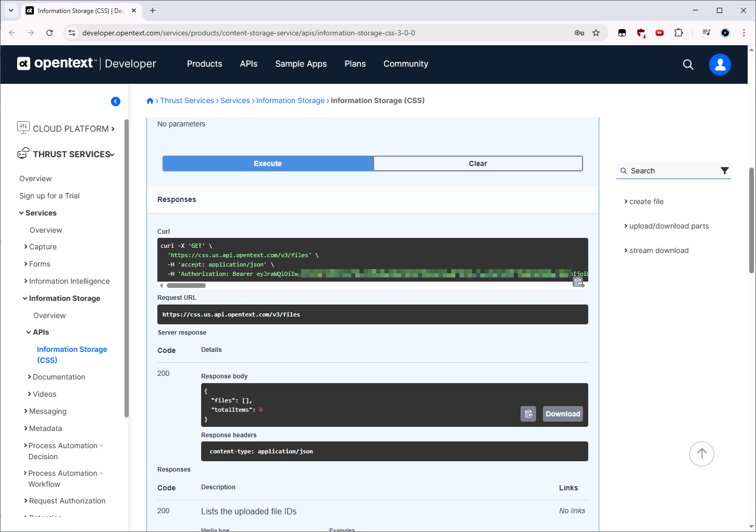This screenshot has height=532, width=756.
Task: Go to home via breadcrumb house icon
Action: coord(150,101)
